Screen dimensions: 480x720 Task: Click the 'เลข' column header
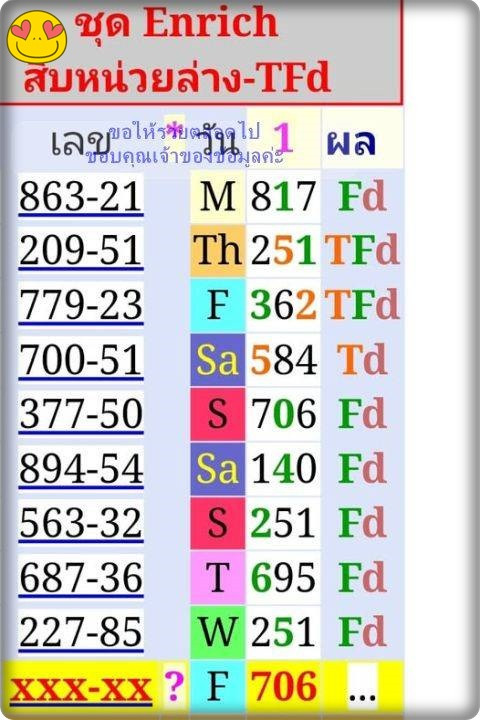80,141
